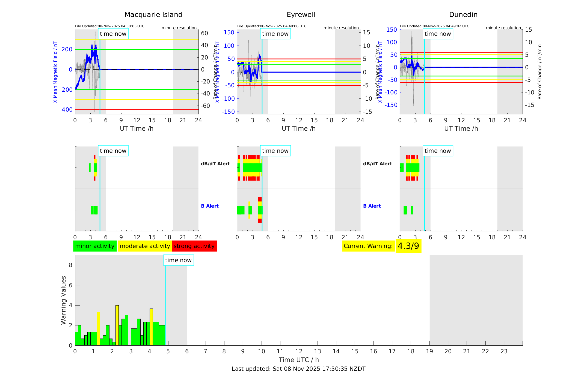Viewport: 578px width, 392px height.
Task: Click the Last updated timestamp text
Action: [298, 369]
